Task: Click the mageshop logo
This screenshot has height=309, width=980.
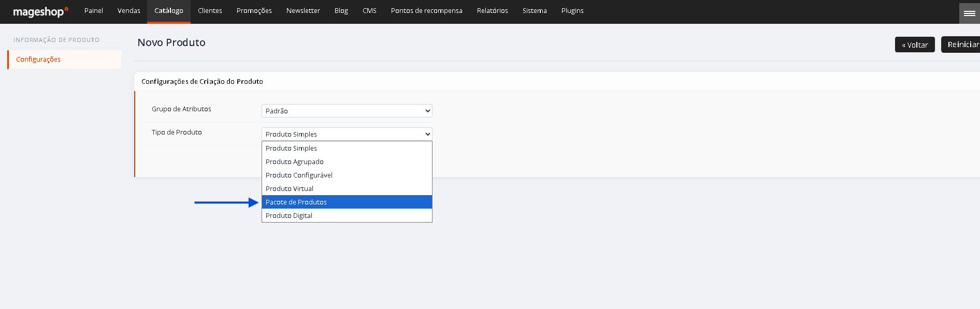Action: tap(40, 11)
